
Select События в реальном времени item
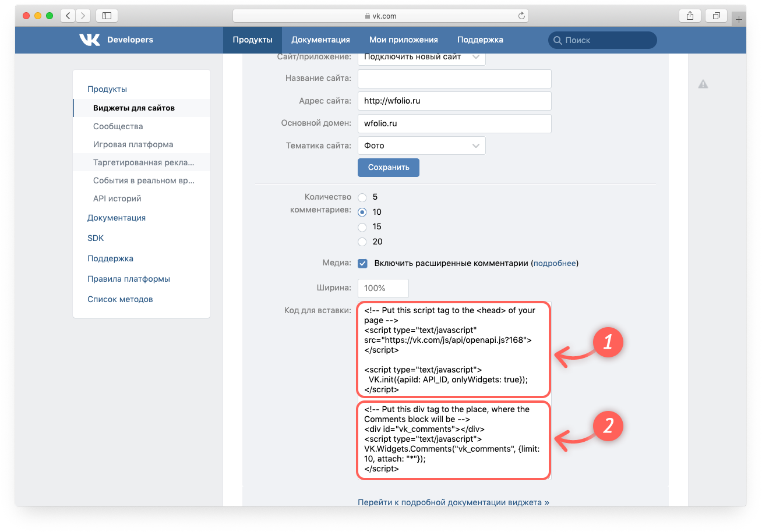[141, 180]
